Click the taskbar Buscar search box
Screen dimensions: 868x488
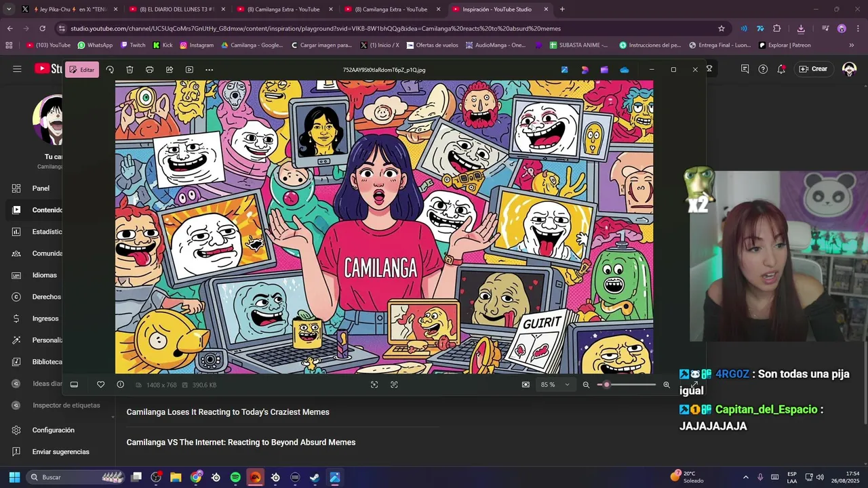point(76,477)
